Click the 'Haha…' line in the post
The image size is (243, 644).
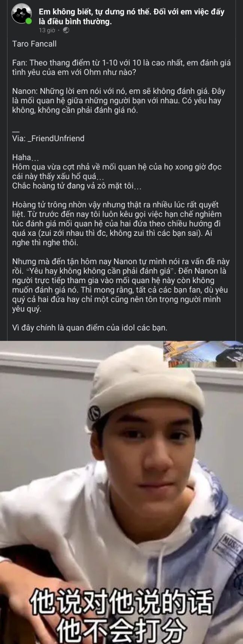click(x=25, y=157)
